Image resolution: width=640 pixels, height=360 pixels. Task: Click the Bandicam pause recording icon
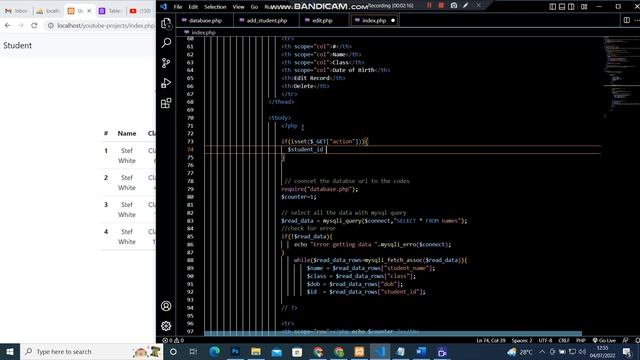pos(429,6)
